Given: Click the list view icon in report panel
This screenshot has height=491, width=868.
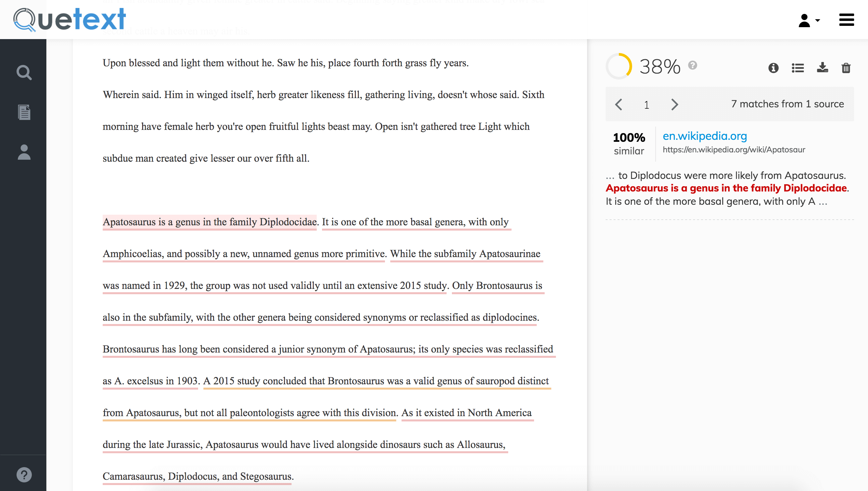Looking at the screenshot, I should 797,68.
